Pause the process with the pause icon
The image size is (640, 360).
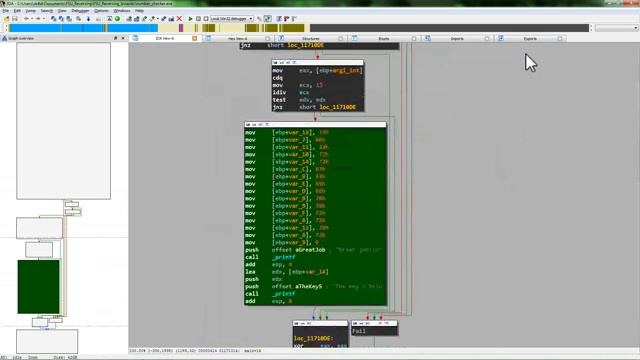tap(198, 19)
